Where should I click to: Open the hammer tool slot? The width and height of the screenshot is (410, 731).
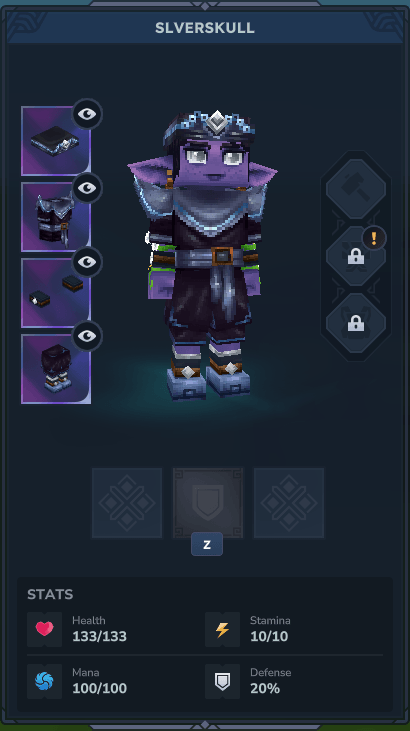356,189
